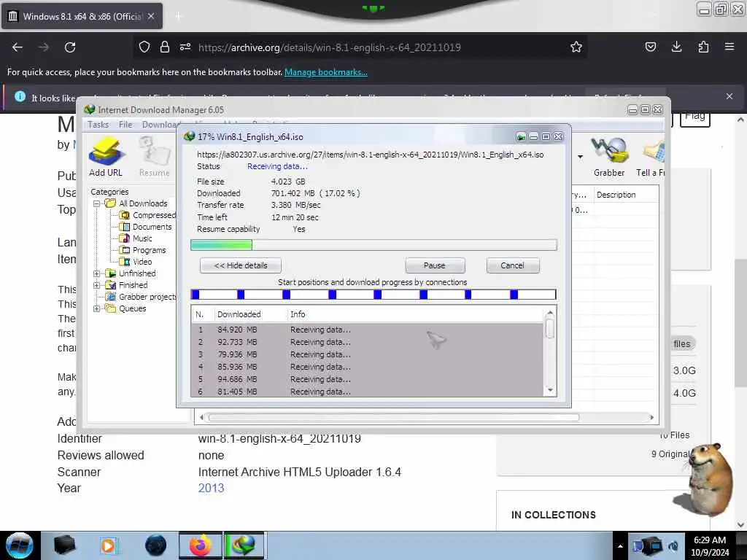Open a new Firefox tab

pyautogui.click(x=179, y=16)
